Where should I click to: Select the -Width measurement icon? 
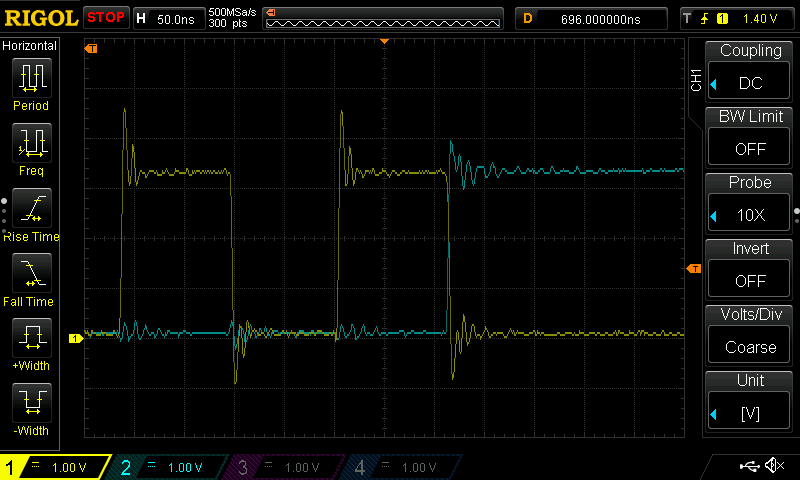click(32, 402)
